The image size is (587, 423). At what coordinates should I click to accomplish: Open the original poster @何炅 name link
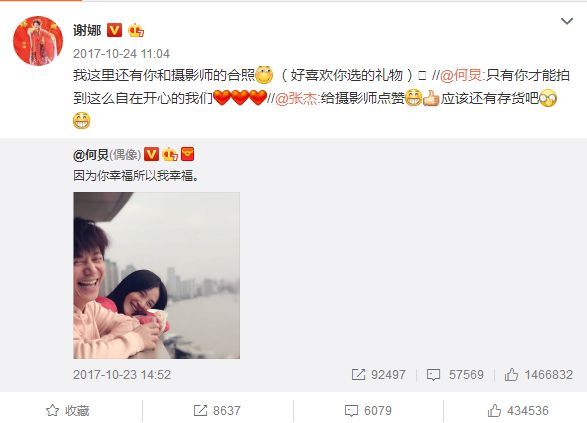91,154
